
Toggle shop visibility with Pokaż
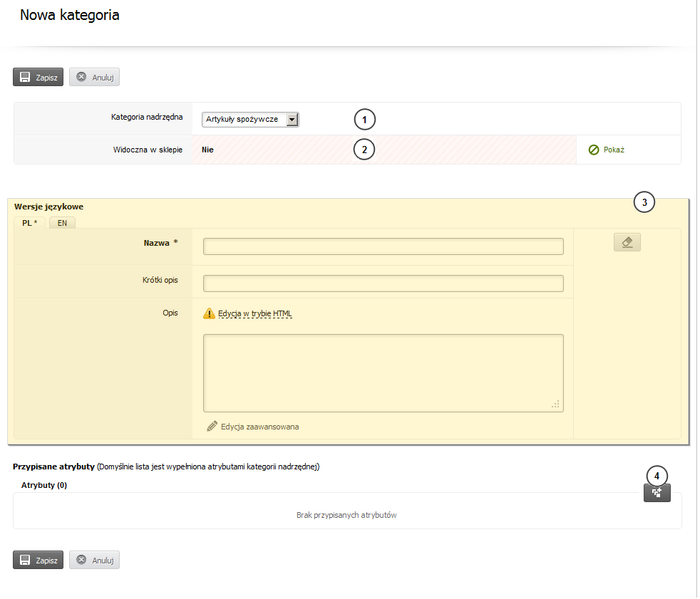tap(607, 150)
